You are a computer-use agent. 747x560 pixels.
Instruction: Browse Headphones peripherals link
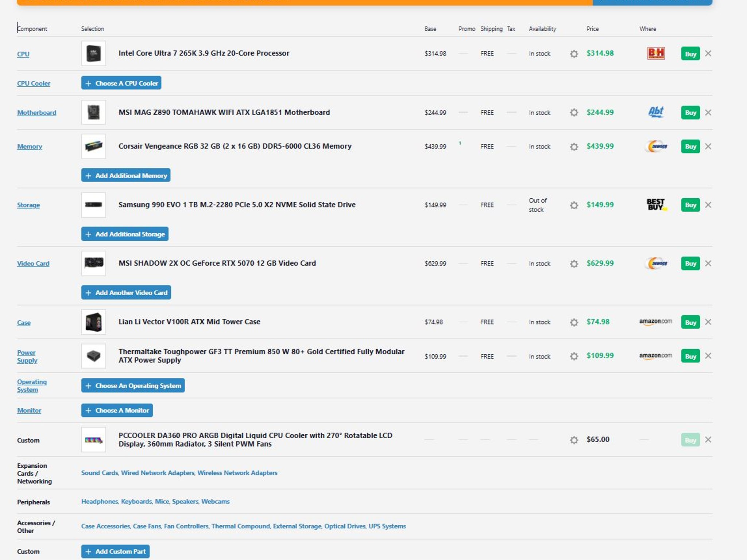[100, 501]
